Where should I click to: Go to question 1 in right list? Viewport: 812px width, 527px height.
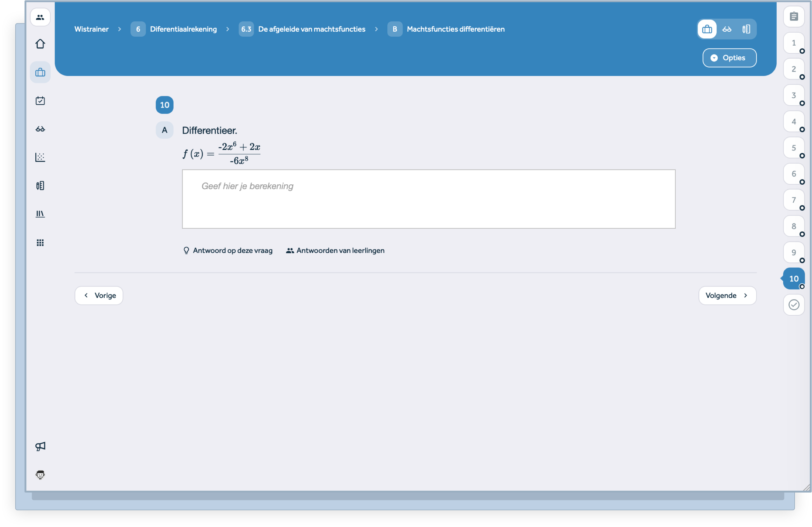(794, 43)
